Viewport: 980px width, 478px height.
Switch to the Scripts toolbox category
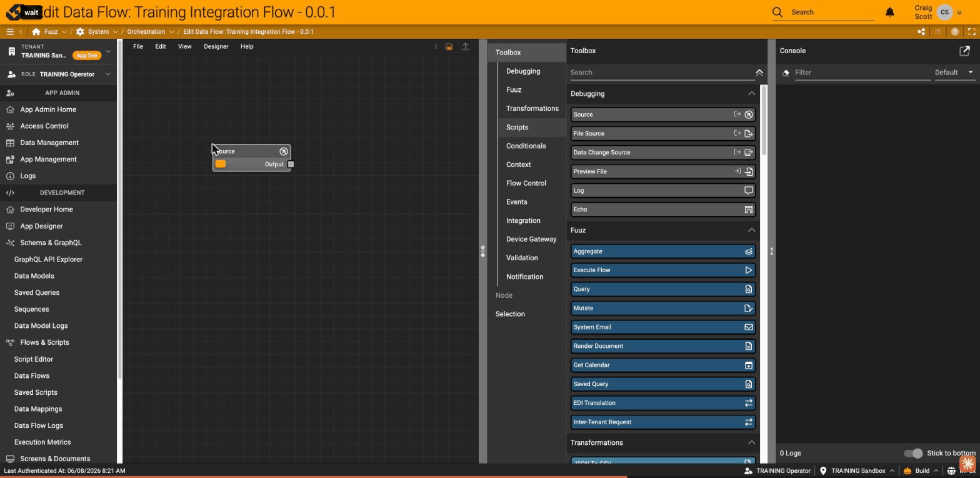pos(517,127)
